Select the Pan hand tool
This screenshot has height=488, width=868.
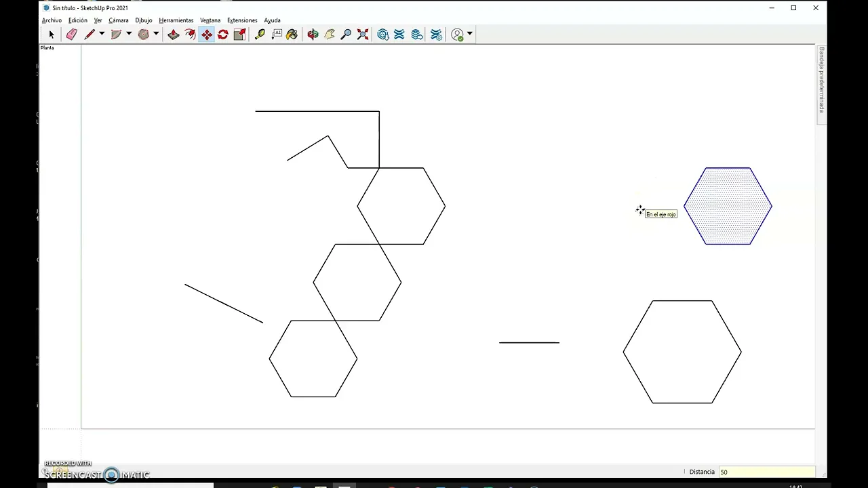coord(330,35)
